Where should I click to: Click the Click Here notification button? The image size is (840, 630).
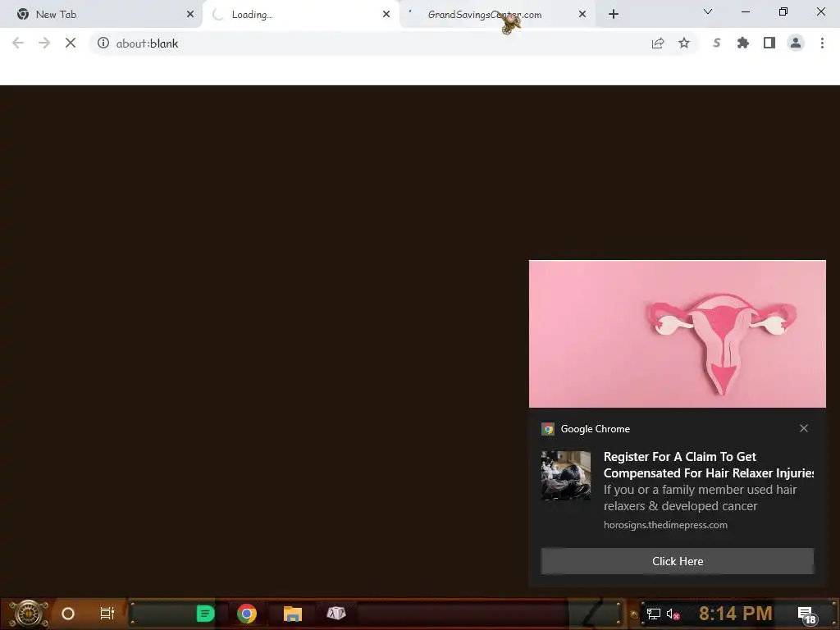(x=677, y=561)
